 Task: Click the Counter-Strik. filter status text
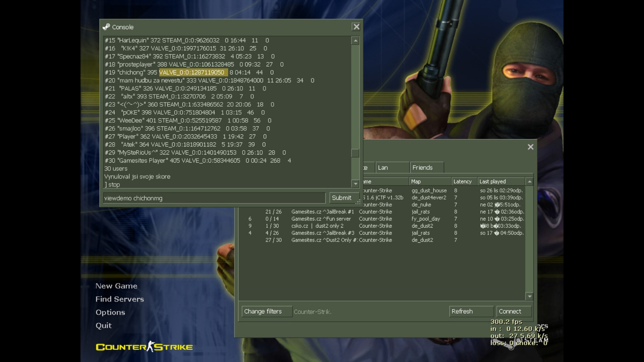click(x=312, y=312)
